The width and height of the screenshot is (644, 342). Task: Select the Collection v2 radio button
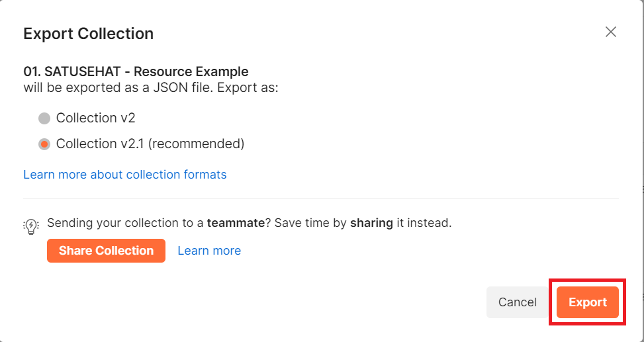click(44, 118)
